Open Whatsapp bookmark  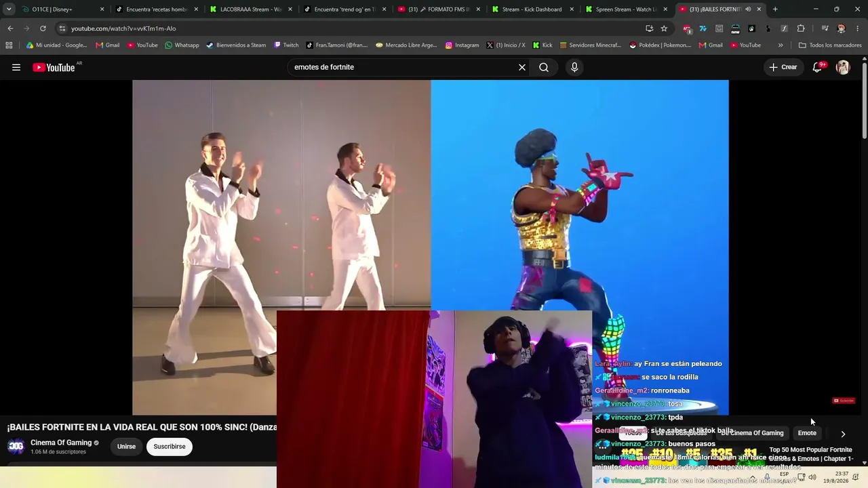182,45
